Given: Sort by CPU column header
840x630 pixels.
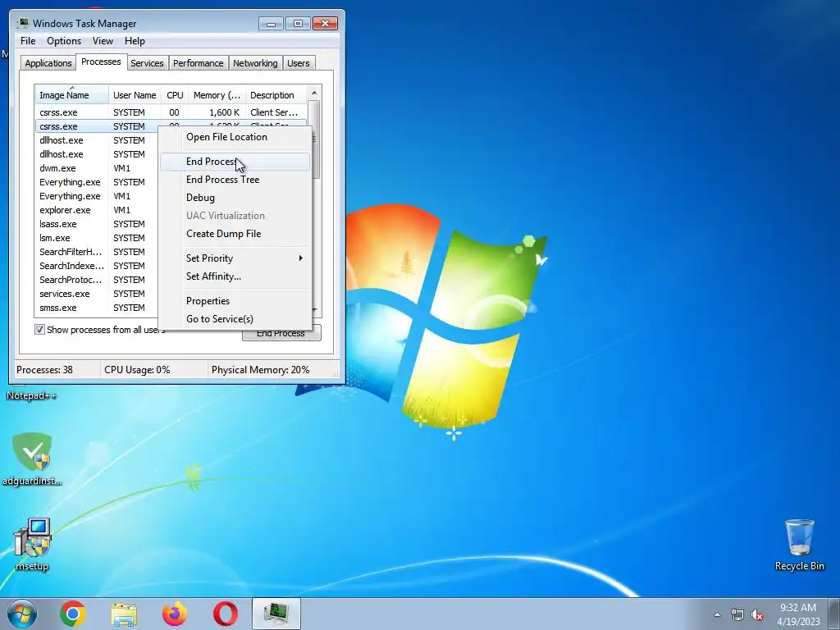Looking at the screenshot, I should coord(176,95).
